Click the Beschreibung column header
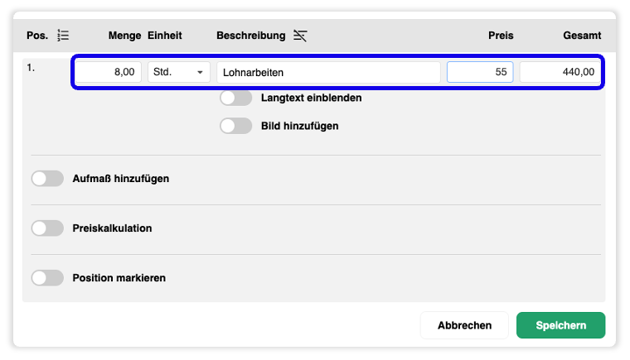This screenshot has height=360, width=630. pyautogui.click(x=251, y=36)
